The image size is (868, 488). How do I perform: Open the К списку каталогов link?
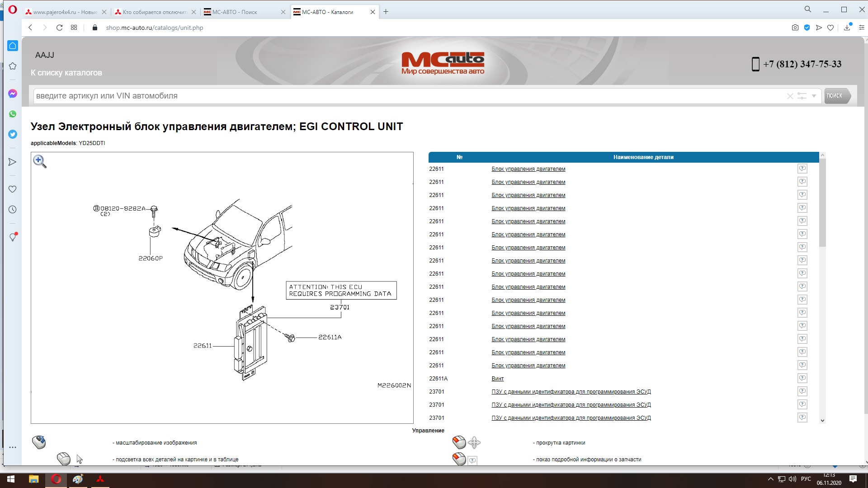coord(66,73)
